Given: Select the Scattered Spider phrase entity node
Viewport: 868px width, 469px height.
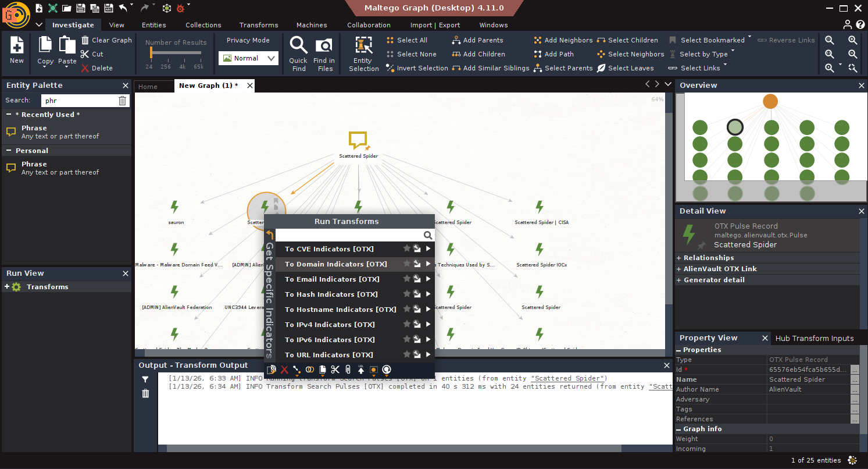Looking at the screenshot, I should [358, 141].
